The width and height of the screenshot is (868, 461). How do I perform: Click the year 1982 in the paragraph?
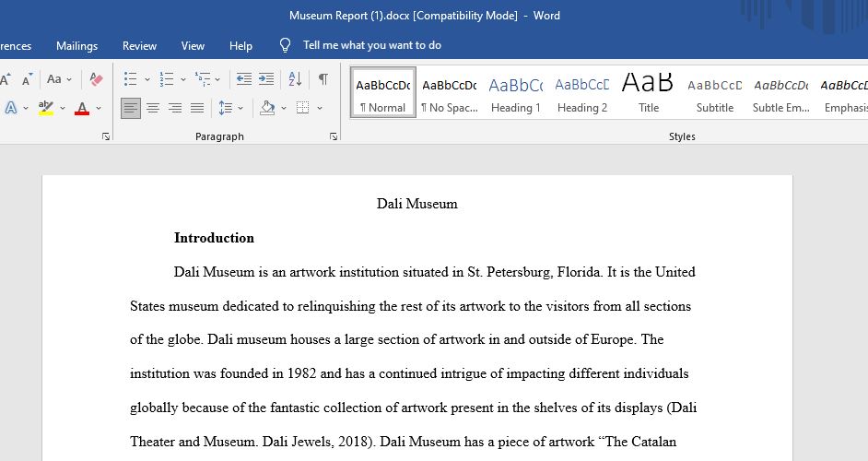(301, 373)
